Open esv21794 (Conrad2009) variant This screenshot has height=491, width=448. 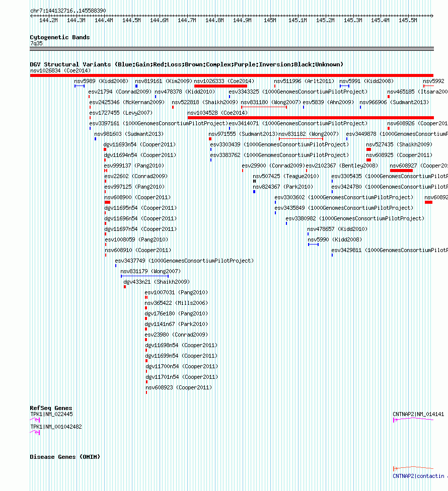120,92
